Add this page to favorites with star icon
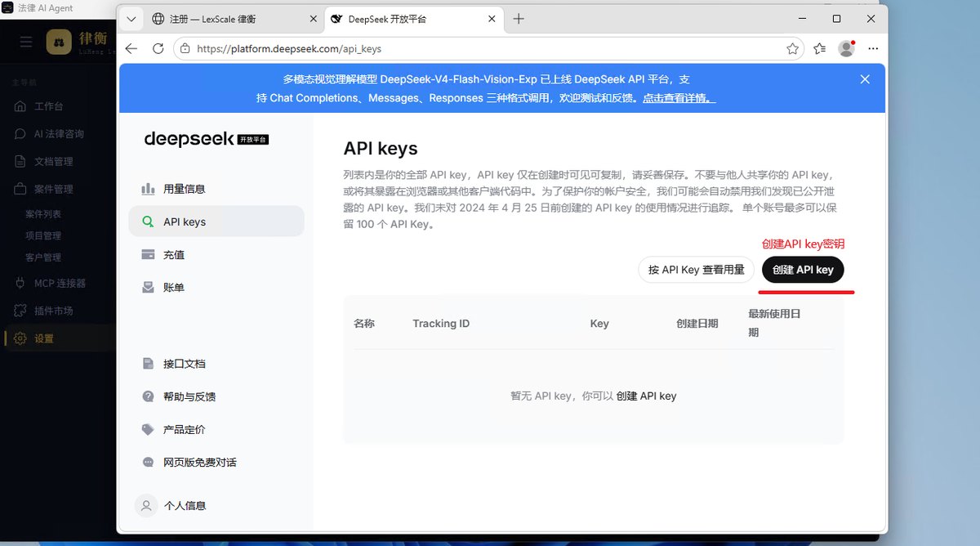980x546 pixels. click(x=792, y=49)
